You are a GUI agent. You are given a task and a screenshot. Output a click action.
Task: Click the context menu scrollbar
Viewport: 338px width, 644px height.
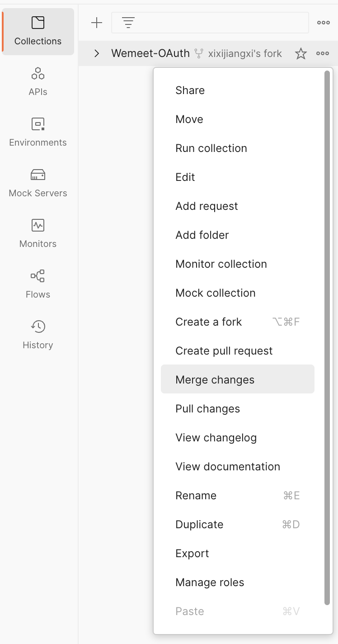328,337
